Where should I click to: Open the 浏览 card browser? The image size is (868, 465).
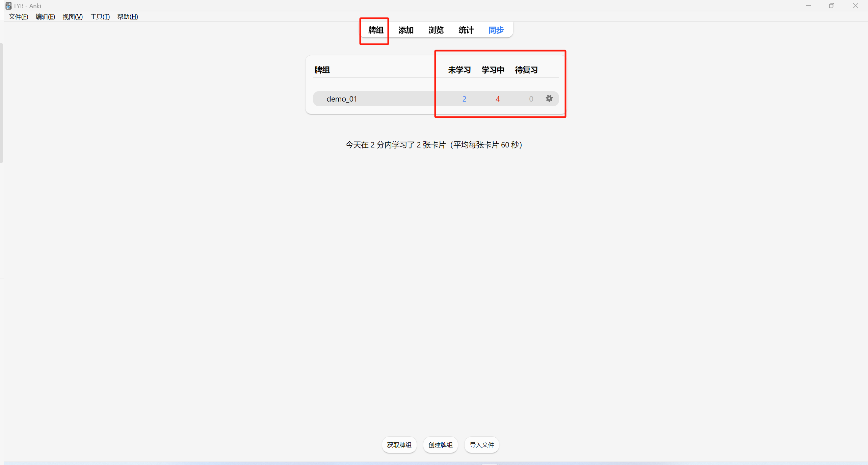pyautogui.click(x=436, y=30)
